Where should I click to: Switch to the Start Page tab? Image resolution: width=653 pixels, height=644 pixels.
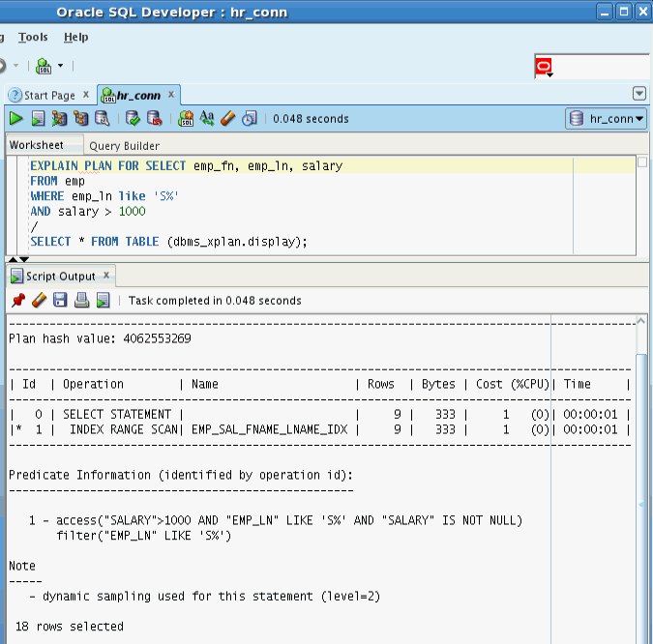[x=48, y=95]
